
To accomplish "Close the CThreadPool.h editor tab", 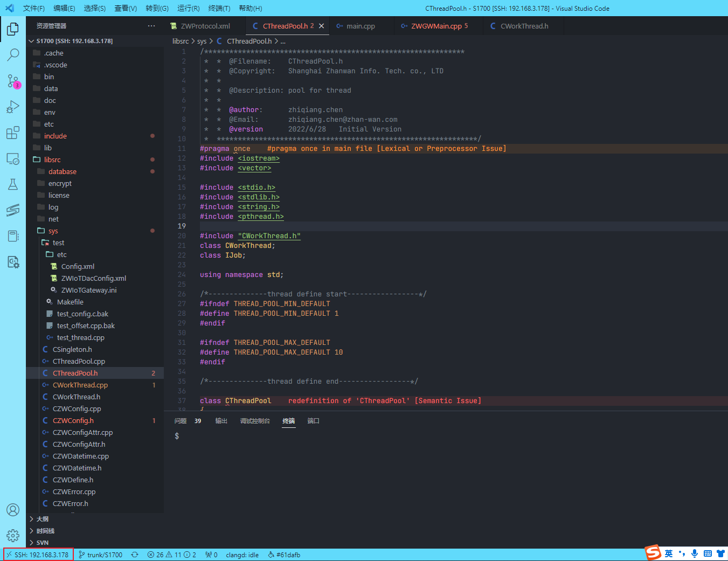I will pos(322,26).
